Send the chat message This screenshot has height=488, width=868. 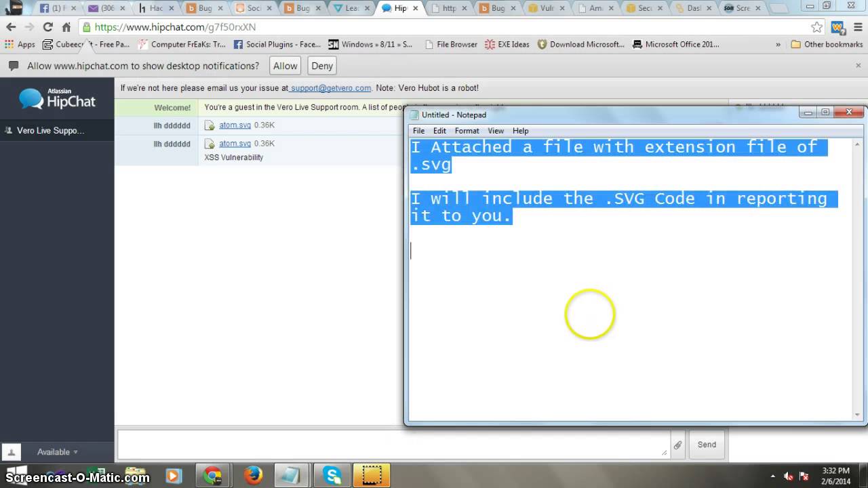707,445
